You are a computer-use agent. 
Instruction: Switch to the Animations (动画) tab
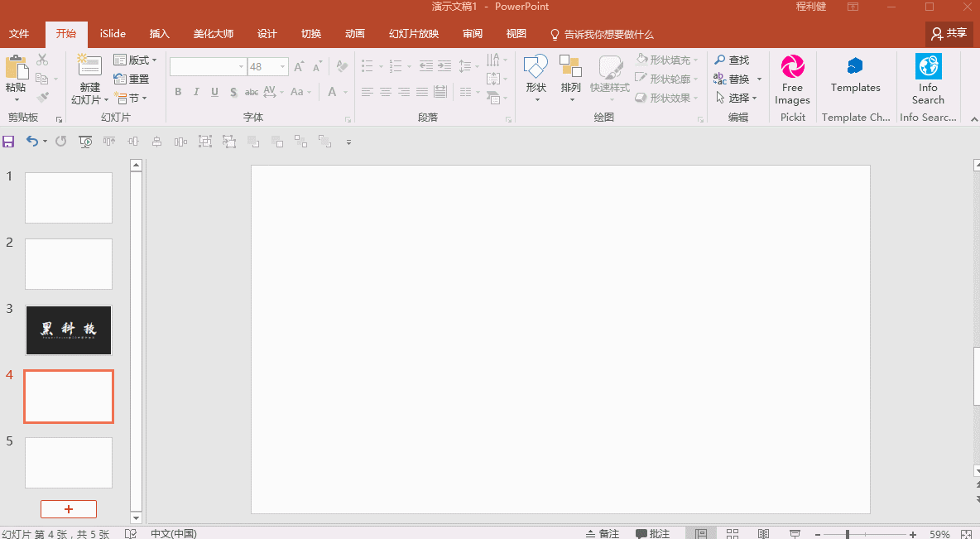point(354,34)
